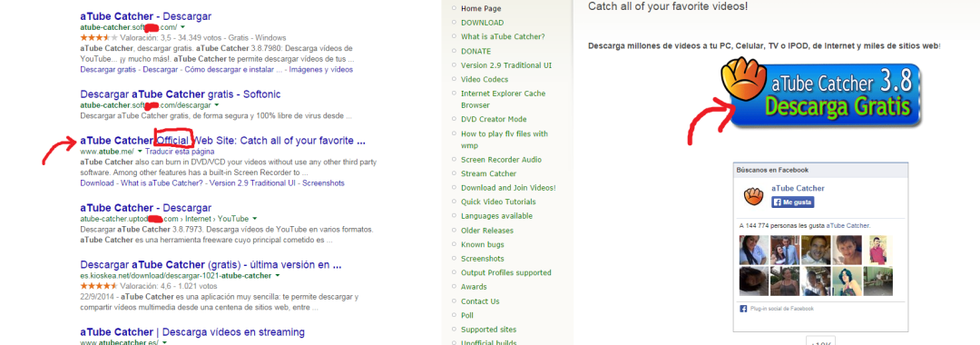The width and height of the screenshot is (980, 345).
Task: Open Contact Us sidebar item
Action: [x=480, y=301]
